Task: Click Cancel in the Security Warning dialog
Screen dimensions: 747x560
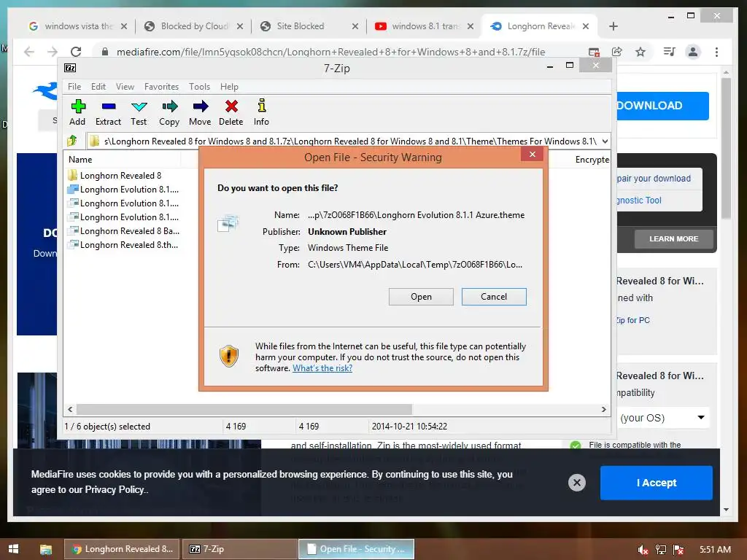Action: pyautogui.click(x=494, y=297)
